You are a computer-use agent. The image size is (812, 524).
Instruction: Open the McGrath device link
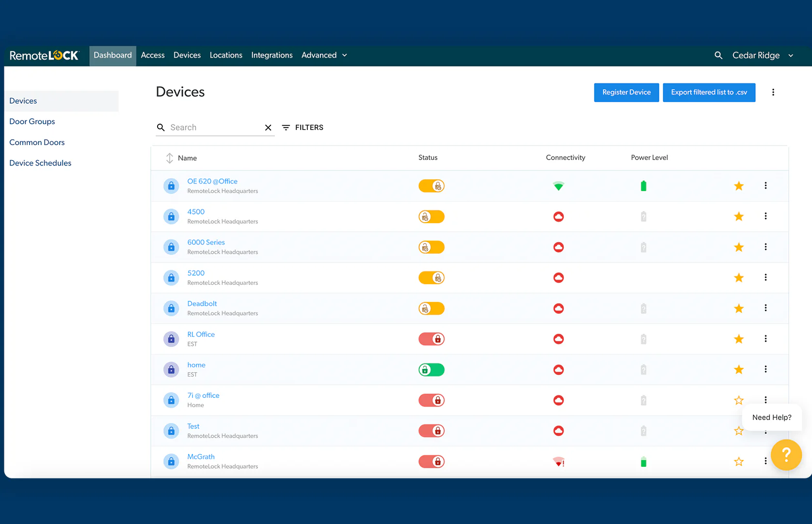pos(201,457)
